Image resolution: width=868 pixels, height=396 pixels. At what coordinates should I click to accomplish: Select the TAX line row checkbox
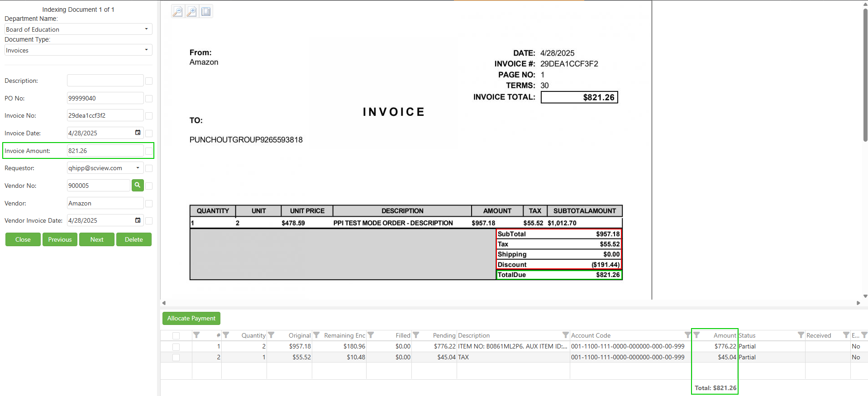click(x=176, y=358)
